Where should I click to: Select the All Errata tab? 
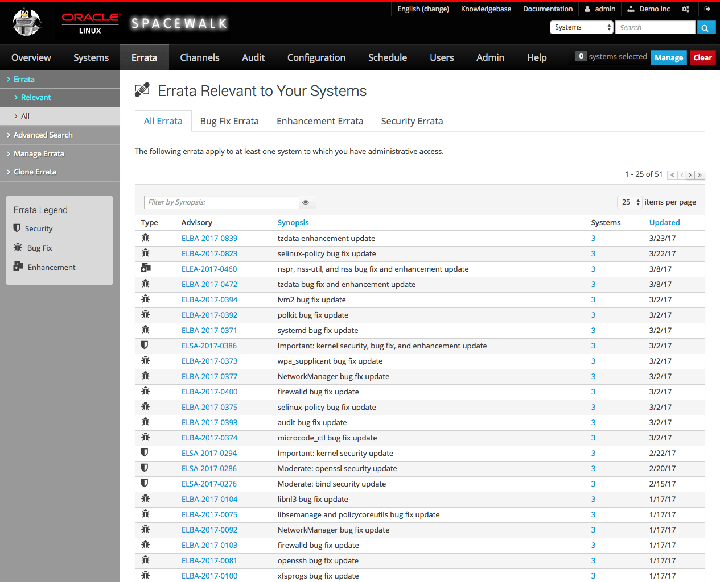[x=163, y=121]
